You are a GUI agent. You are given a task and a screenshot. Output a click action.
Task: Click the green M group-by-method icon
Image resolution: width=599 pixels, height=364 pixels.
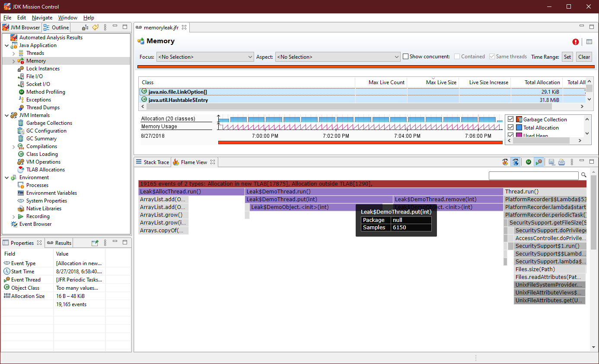pyautogui.click(x=529, y=162)
